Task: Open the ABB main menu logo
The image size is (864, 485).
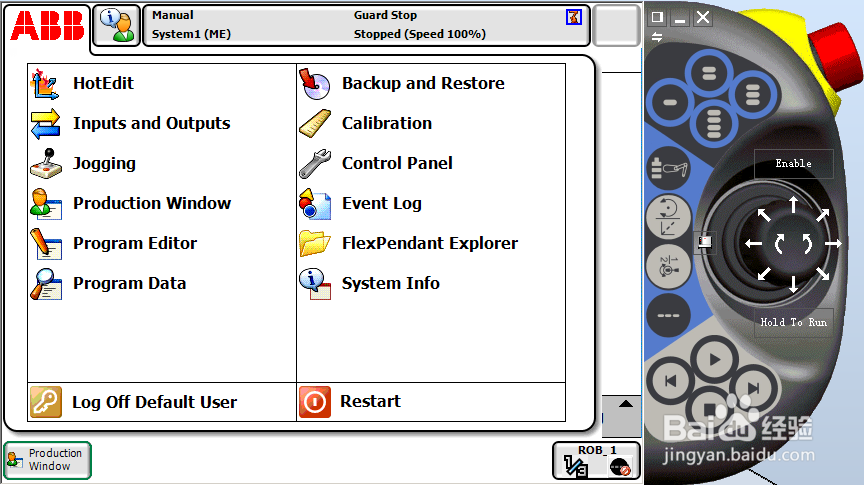Action: [x=47, y=26]
